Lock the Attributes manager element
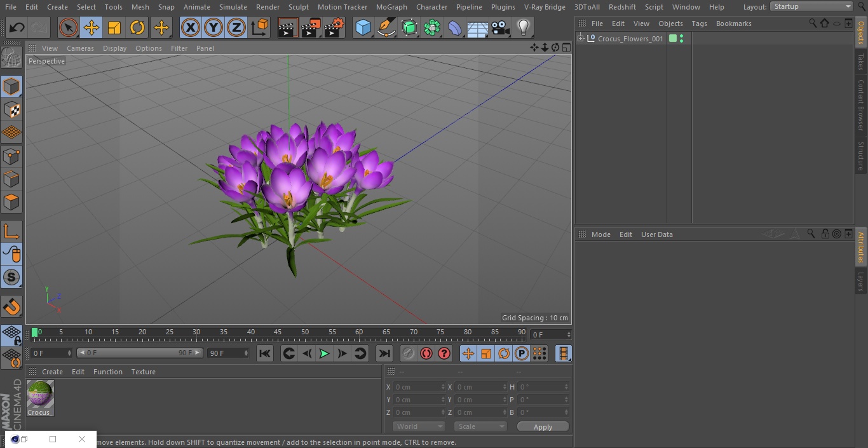868x448 pixels. (825, 234)
